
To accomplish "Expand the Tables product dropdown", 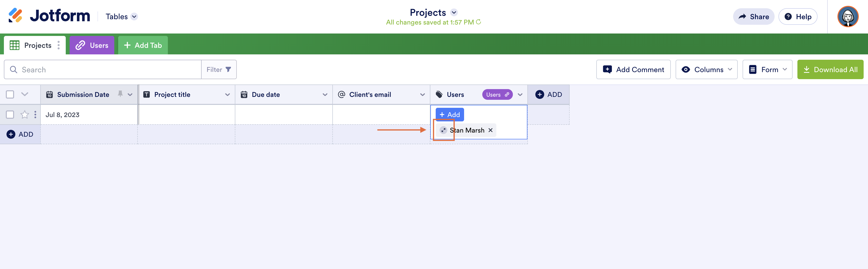I will (x=134, y=17).
